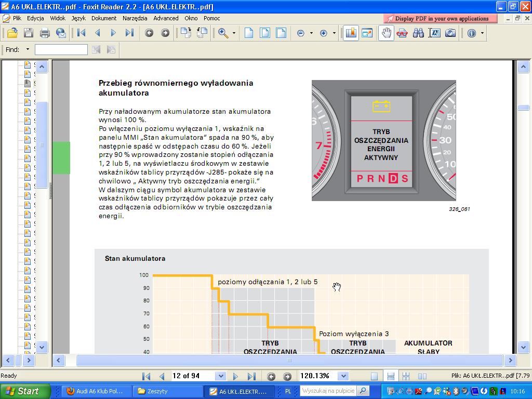Open the Windows Start button
Screen dimensions: 532x399
pyautogui.click(x=25, y=391)
